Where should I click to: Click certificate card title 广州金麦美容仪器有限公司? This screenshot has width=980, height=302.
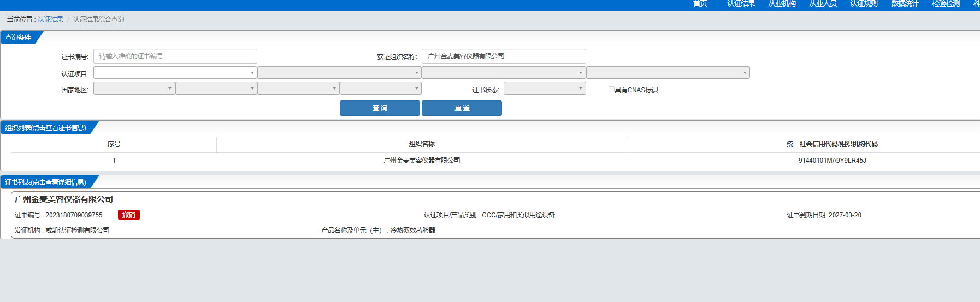pos(64,199)
